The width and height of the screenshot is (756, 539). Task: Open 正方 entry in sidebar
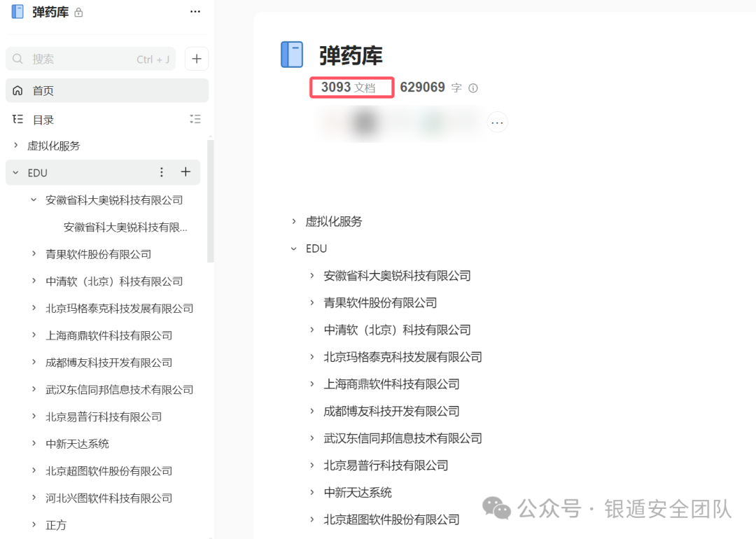coord(56,525)
